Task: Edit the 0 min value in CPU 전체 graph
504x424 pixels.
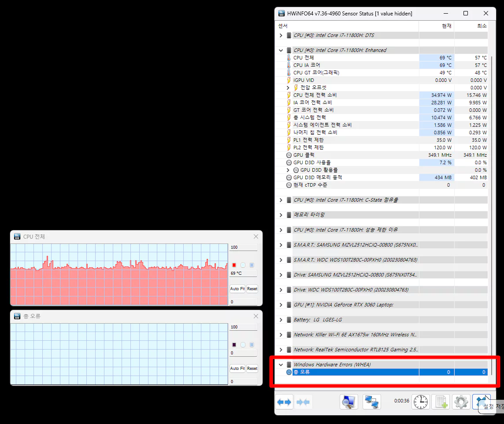Action: 243,302
